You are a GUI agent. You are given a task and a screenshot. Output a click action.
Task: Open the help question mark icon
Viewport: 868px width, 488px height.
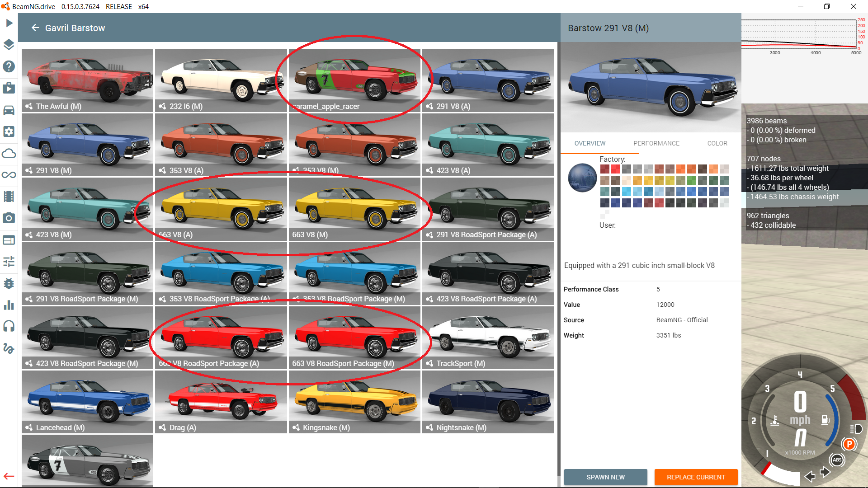pos(9,66)
